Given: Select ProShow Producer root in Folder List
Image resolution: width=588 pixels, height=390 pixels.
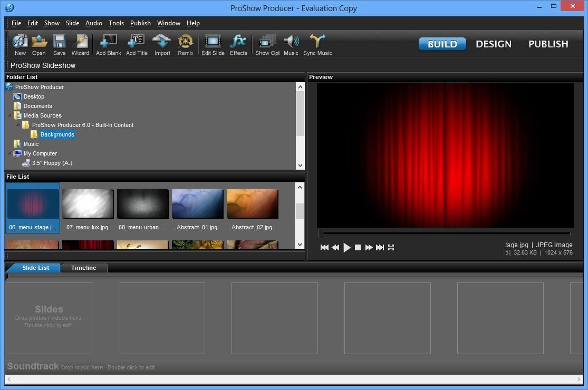Looking at the screenshot, I should click(x=40, y=87).
